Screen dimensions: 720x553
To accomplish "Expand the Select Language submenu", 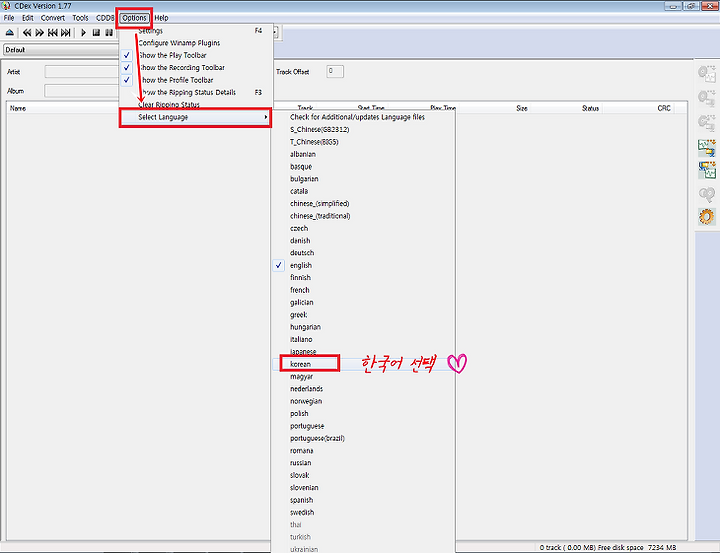I will 195,118.
